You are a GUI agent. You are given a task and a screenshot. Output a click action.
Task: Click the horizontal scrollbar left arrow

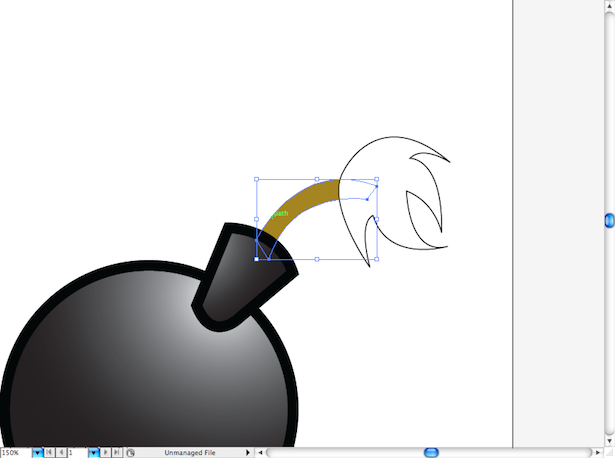(x=260, y=453)
